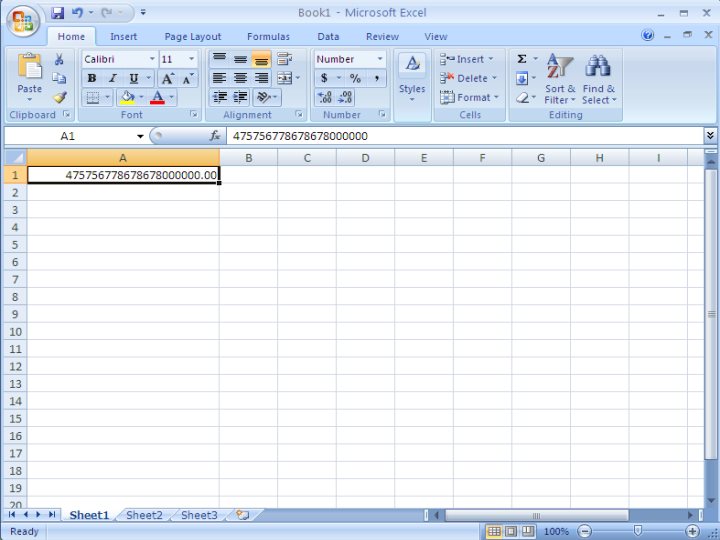Expand the Borders dropdown arrow
Viewport: 720px width, 540px height.
coord(107,97)
